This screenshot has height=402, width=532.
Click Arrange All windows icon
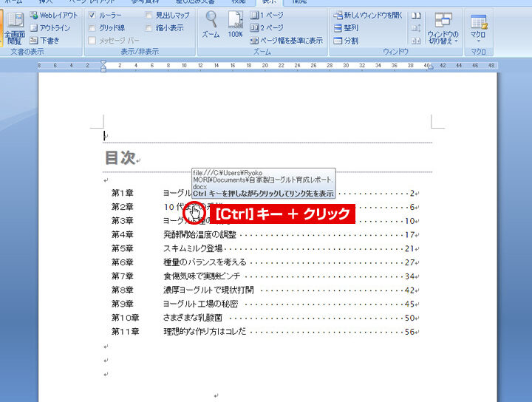coord(346,27)
